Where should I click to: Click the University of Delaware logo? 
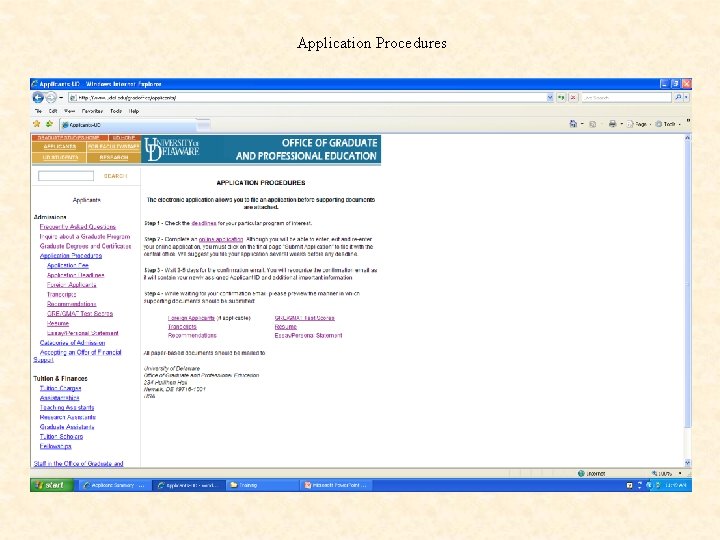pos(172,149)
